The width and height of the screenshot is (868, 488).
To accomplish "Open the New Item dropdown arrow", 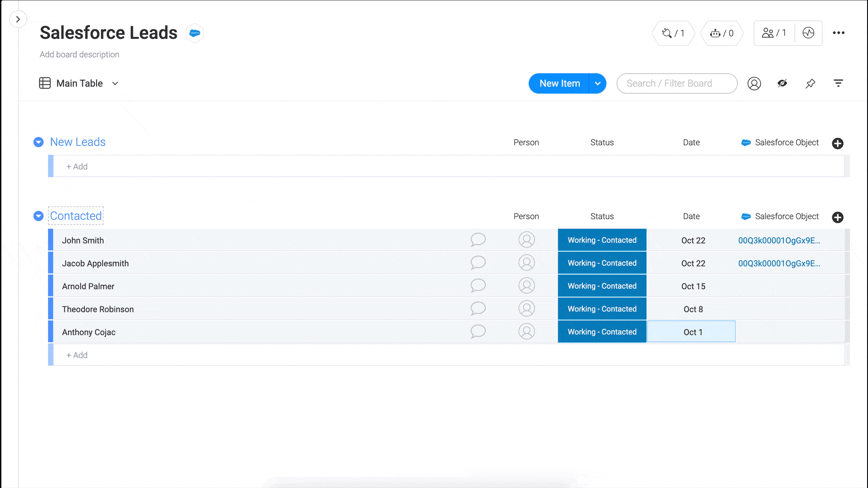I will pos(598,83).
